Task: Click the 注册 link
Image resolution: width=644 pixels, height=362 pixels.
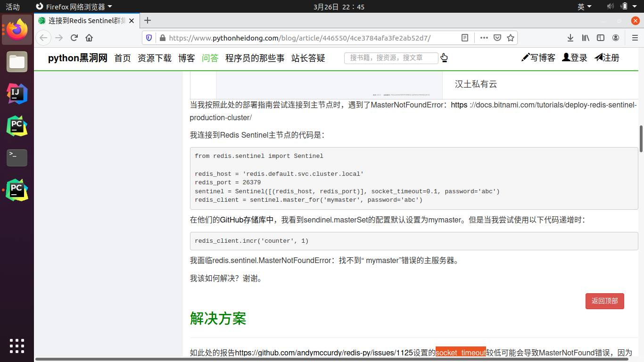Action: [607, 58]
